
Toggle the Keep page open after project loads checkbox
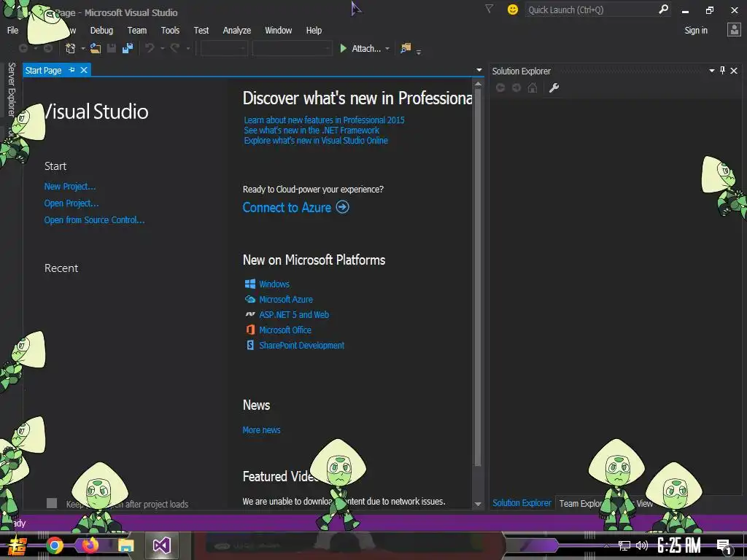pos(52,503)
